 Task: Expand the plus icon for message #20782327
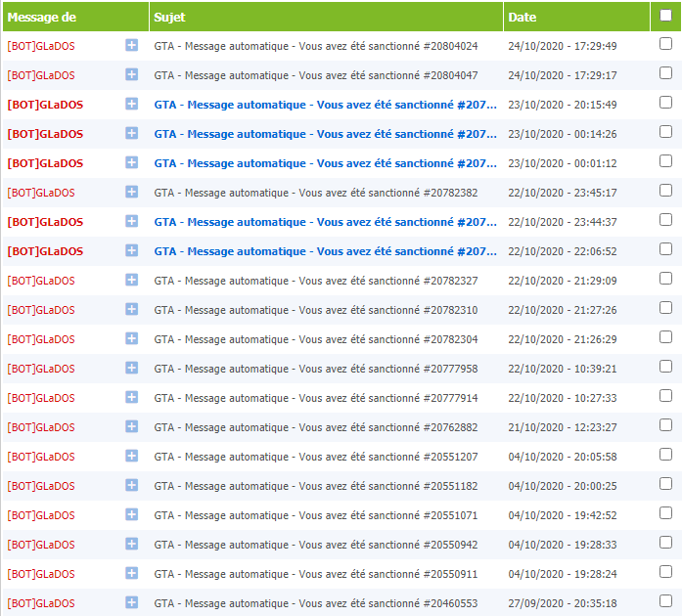pyautogui.click(x=132, y=280)
